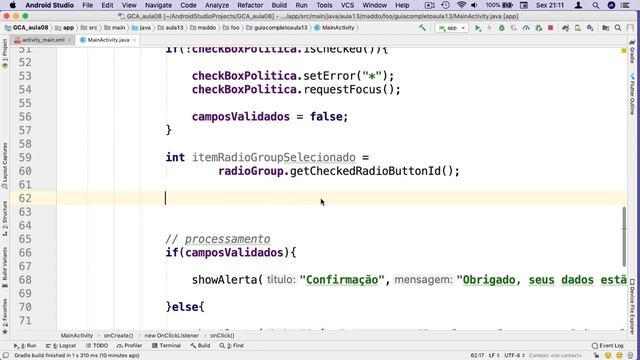640x360 pixels.
Task: Open the Build tool window at bottom
Action: (200, 346)
